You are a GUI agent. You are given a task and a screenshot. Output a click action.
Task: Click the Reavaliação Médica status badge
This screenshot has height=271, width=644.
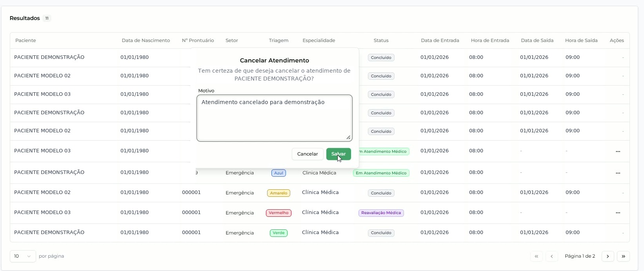click(x=381, y=213)
